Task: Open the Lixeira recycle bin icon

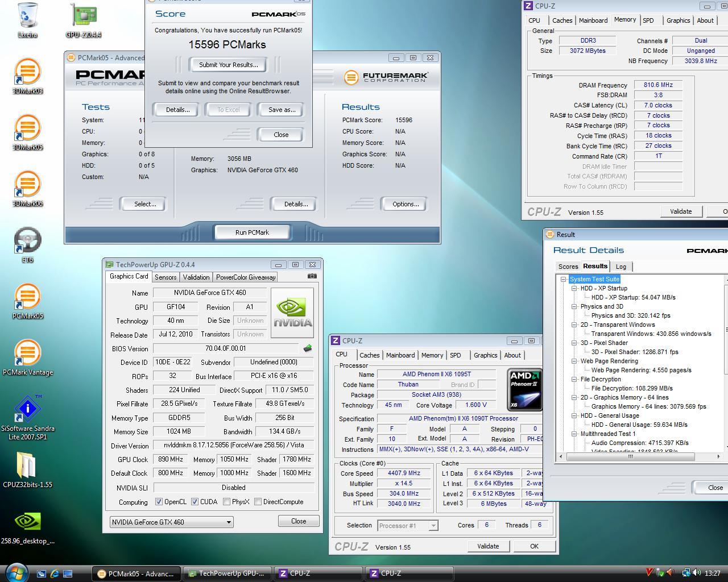Action: pos(27,20)
